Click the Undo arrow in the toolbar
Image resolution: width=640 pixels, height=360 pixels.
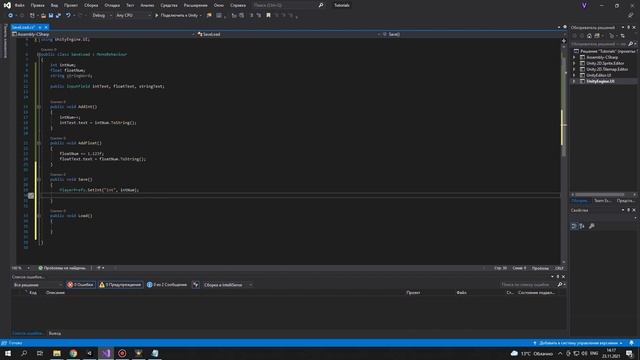tap(68, 16)
